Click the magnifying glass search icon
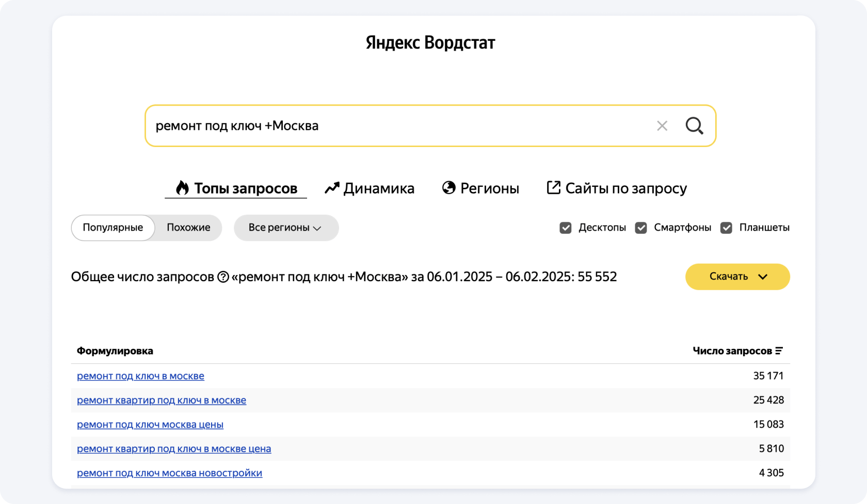 (x=694, y=126)
